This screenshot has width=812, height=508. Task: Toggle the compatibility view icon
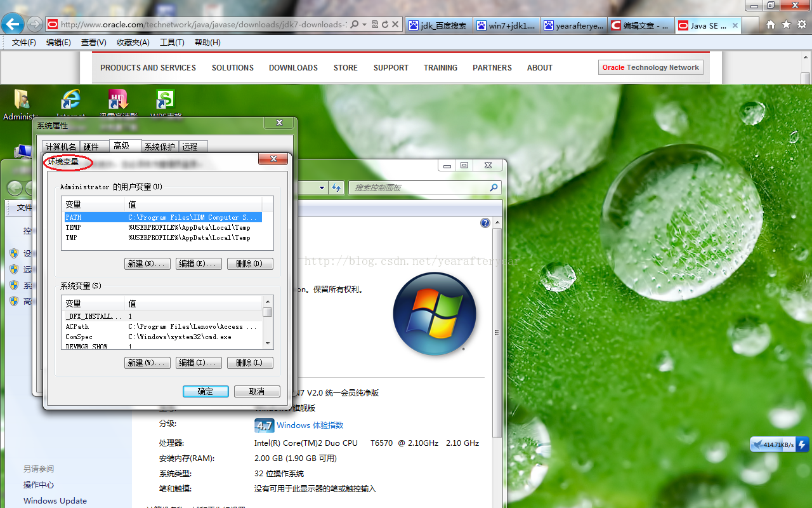(x=375, y=24)
